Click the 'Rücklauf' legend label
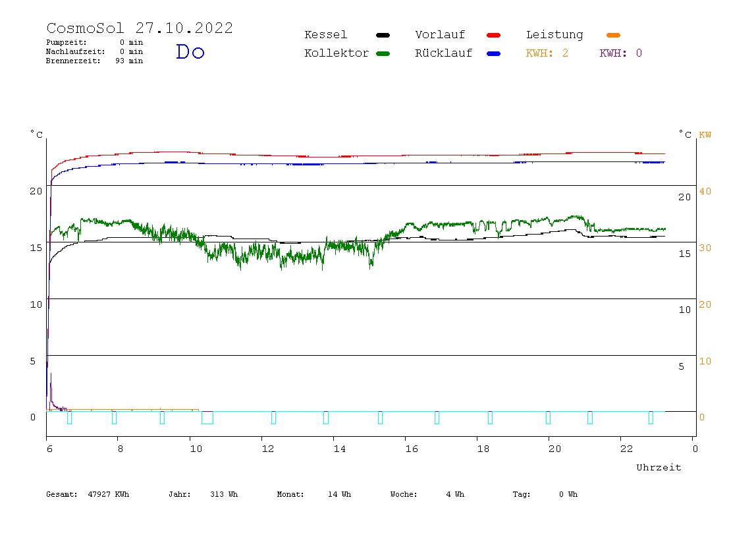The image size is (756, 535). click(444, 53)
